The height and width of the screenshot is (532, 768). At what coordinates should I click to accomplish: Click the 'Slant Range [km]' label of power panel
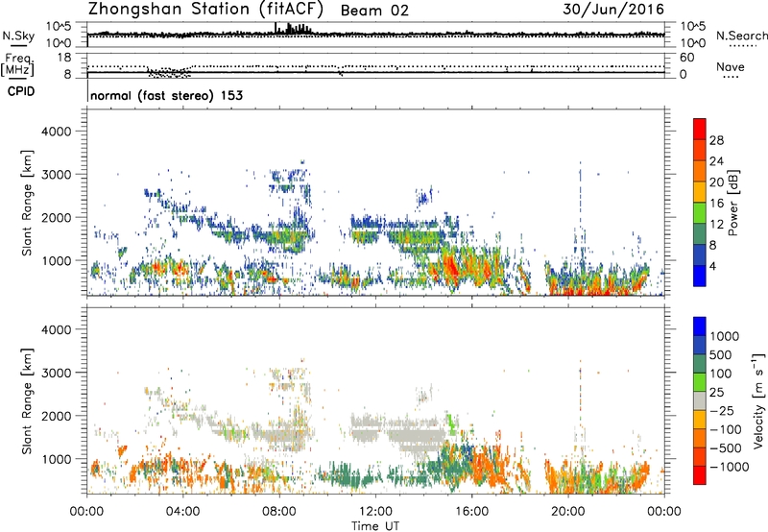[27, 203]
